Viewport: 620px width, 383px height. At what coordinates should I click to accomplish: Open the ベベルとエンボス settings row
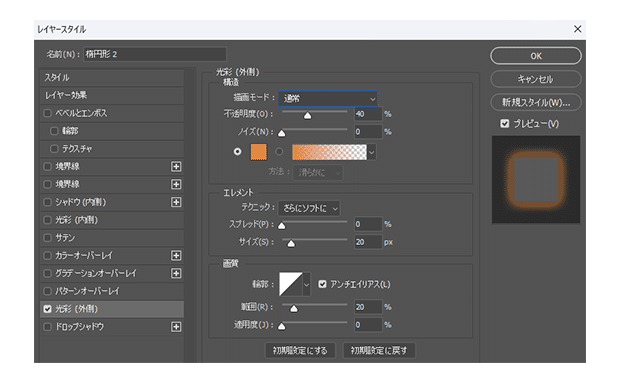112,113
